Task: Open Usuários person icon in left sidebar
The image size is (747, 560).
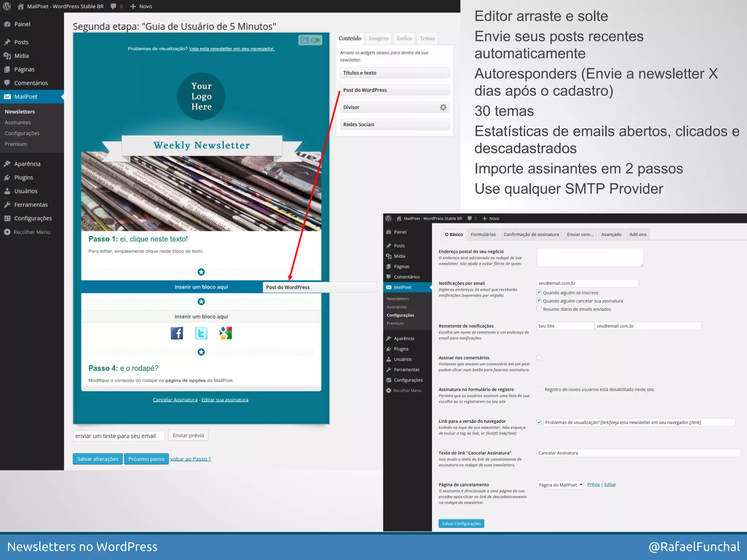Action: coord(7,191)
